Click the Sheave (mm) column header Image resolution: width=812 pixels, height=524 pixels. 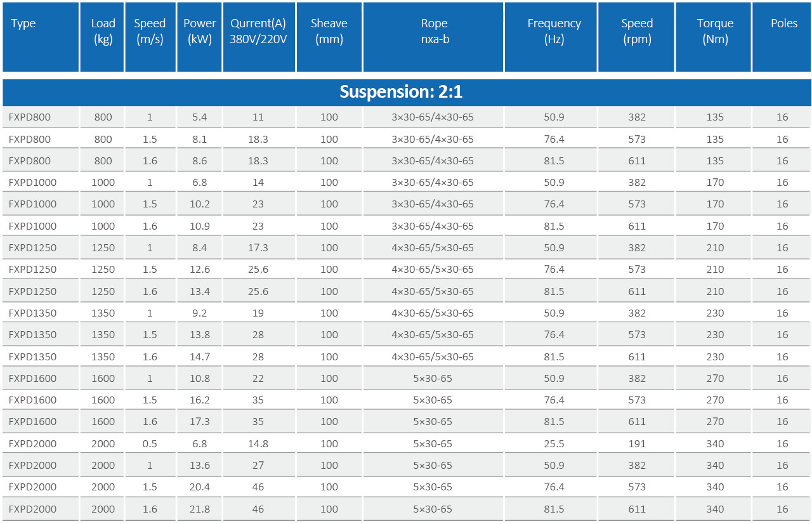click(329, 31)
